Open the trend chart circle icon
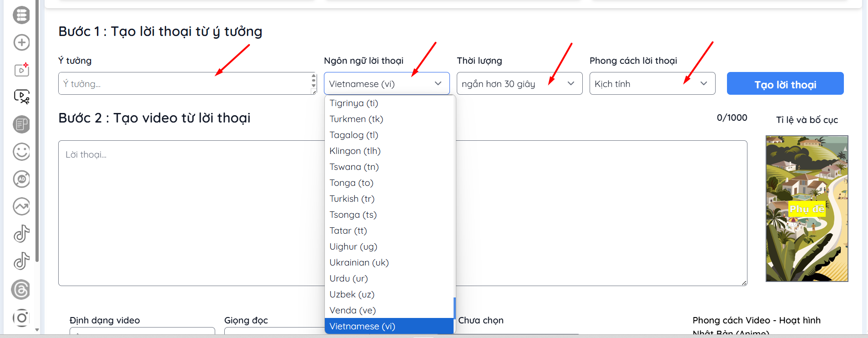This screenshot has width=868, height=338. [x=21, y=206]
